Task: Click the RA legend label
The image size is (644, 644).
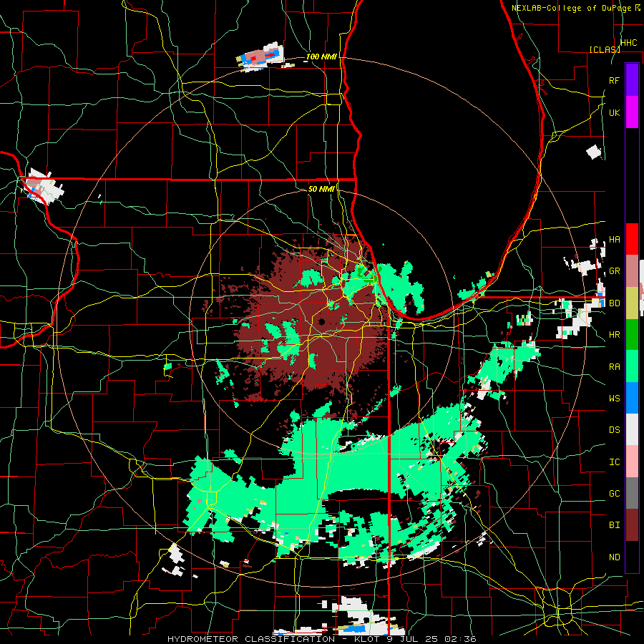Action: (x=615, y=366)
